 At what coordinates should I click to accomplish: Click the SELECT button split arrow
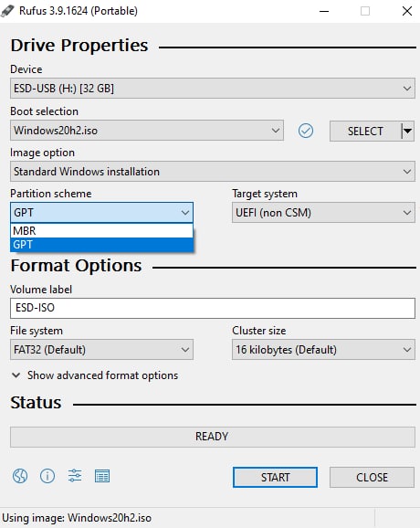click(408, 131)
